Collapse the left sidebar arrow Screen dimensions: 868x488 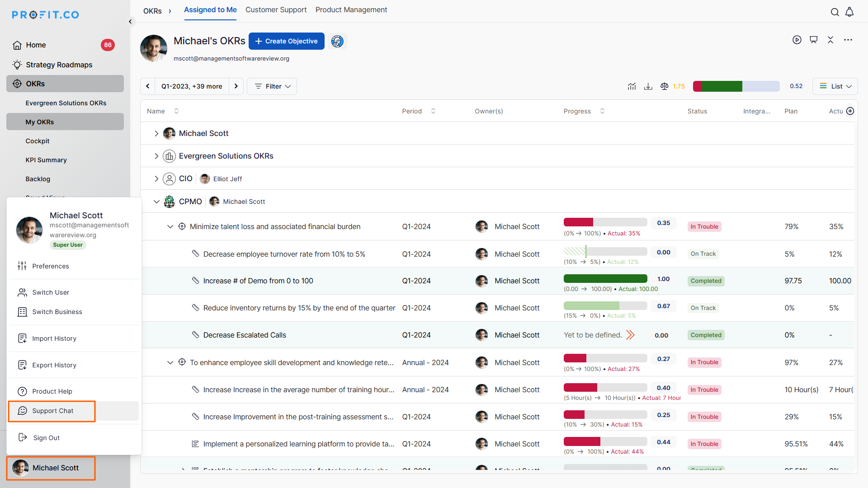pos(130,21)
